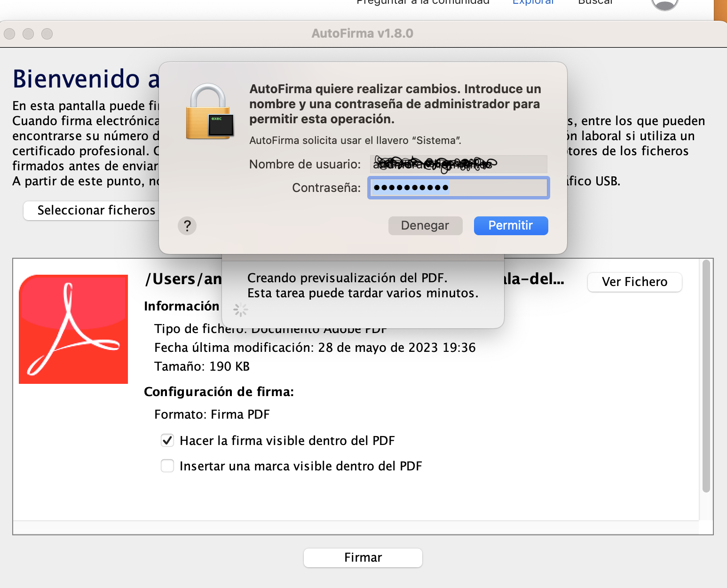Click the padlock exec icon
This screenshot has height=588, width=727.
tap(210, 111)
